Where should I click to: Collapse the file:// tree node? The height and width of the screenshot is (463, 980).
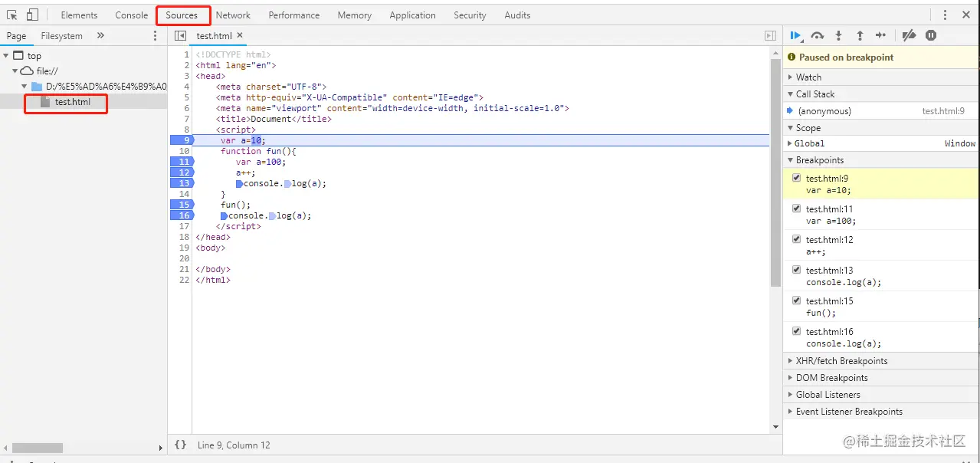click(15, 71)
